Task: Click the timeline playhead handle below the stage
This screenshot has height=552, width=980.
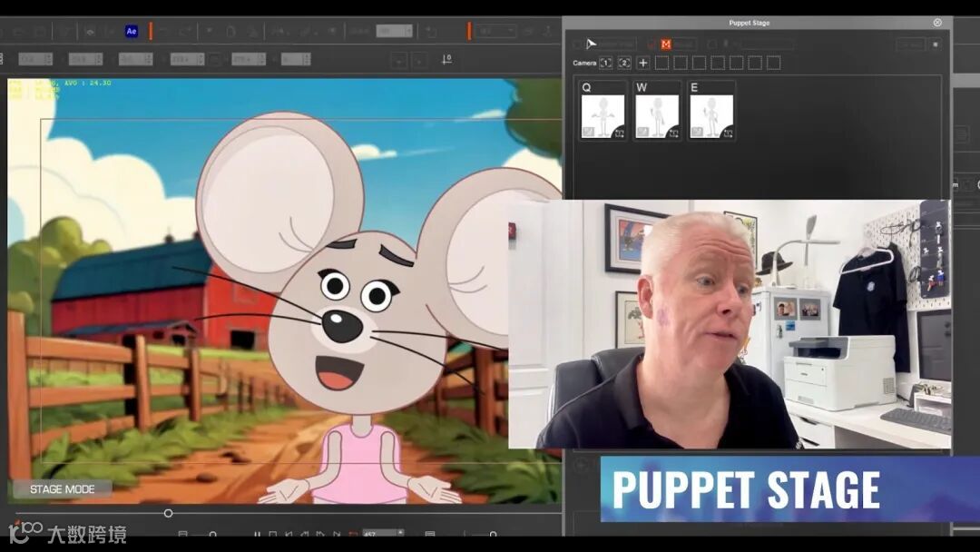Action: point(168,513)
